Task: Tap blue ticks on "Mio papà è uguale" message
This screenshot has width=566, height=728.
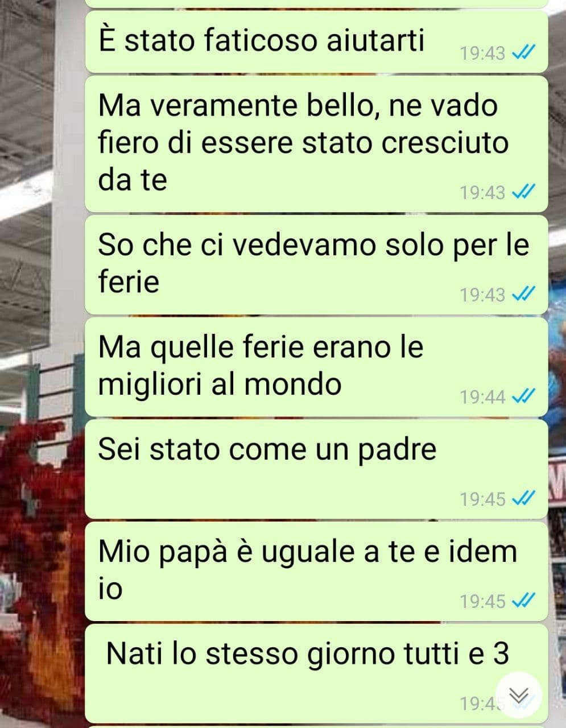Action: (x=523, y=601)
